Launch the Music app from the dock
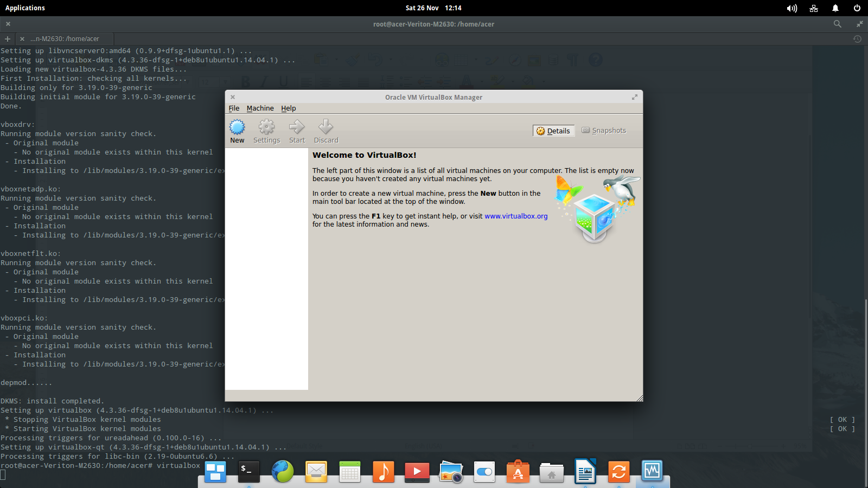 point(384,472)
